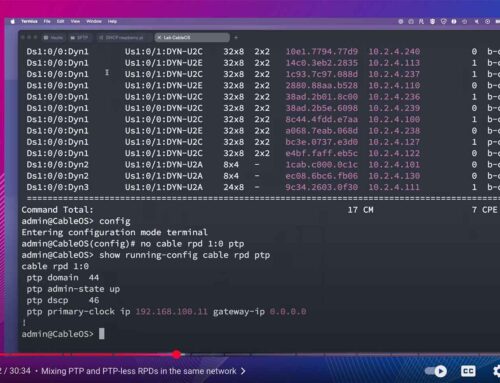Click IP address 10.2.4.236
Screen dimensions: 500x383
tap(394, 97)
